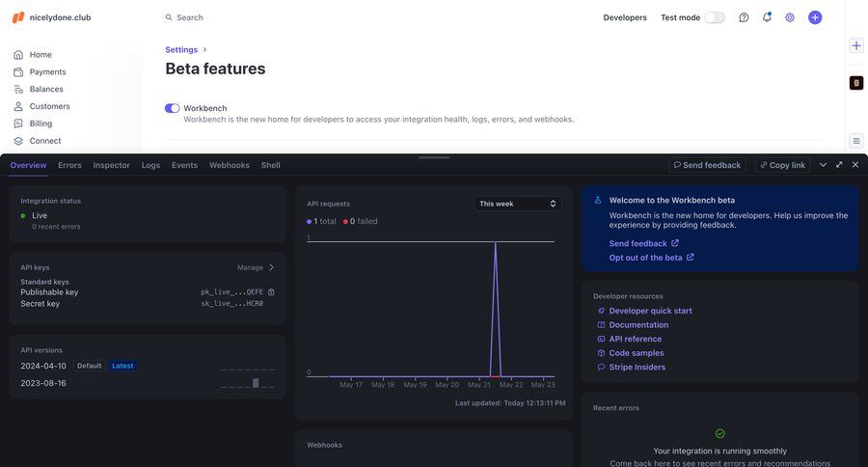Open the Logs tab
This screenshot has height=467, width=868.
click(150, 165)
